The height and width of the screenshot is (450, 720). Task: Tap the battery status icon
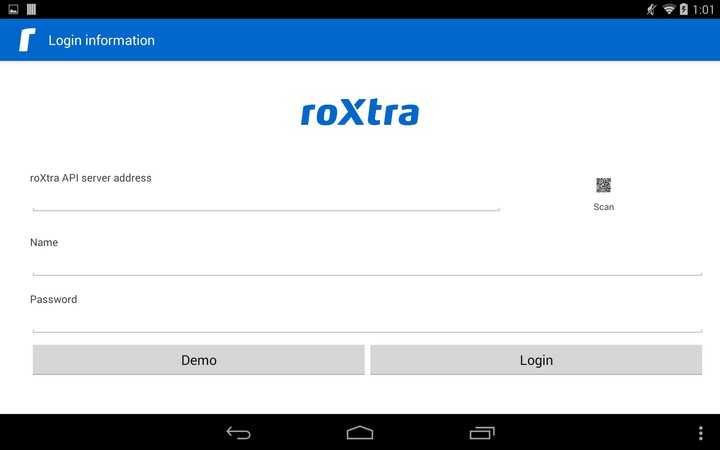(684, 9)
